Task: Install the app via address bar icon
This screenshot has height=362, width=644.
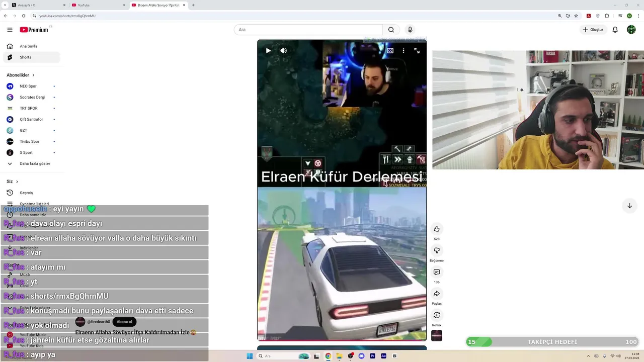Action: point(568,16)
